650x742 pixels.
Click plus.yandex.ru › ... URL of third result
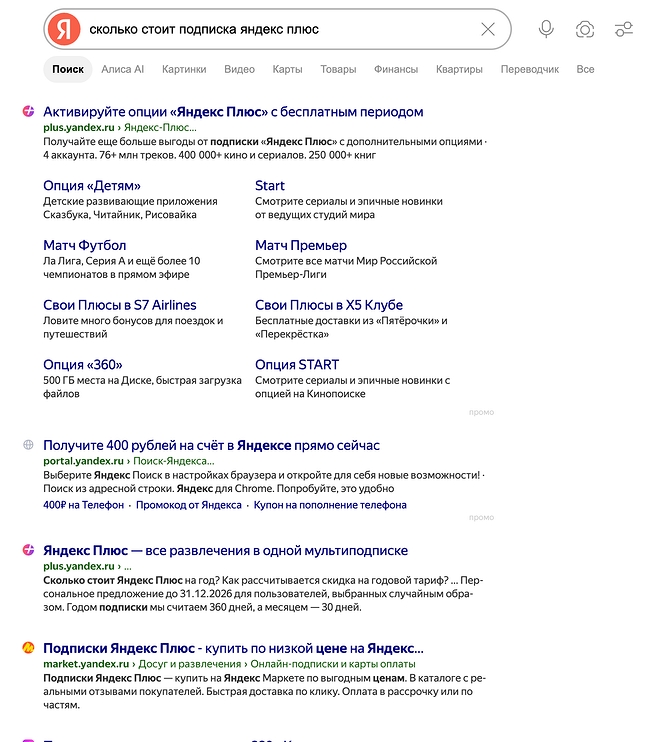[88, 566]
